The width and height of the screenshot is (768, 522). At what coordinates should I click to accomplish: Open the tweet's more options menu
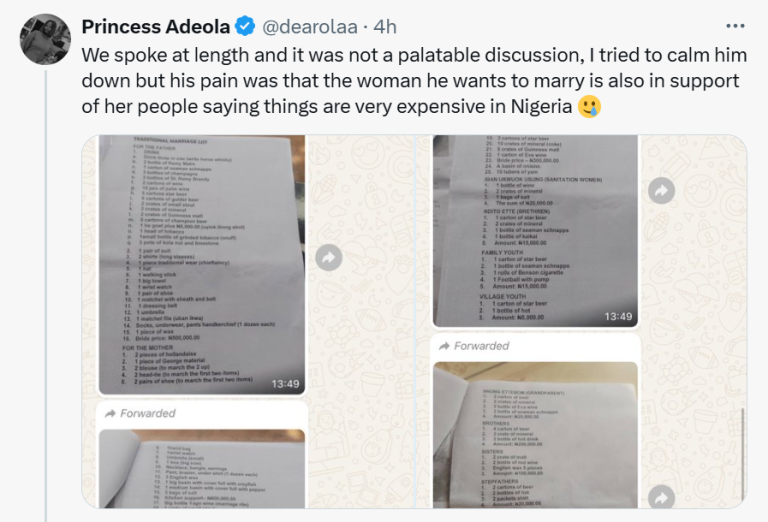735,26
